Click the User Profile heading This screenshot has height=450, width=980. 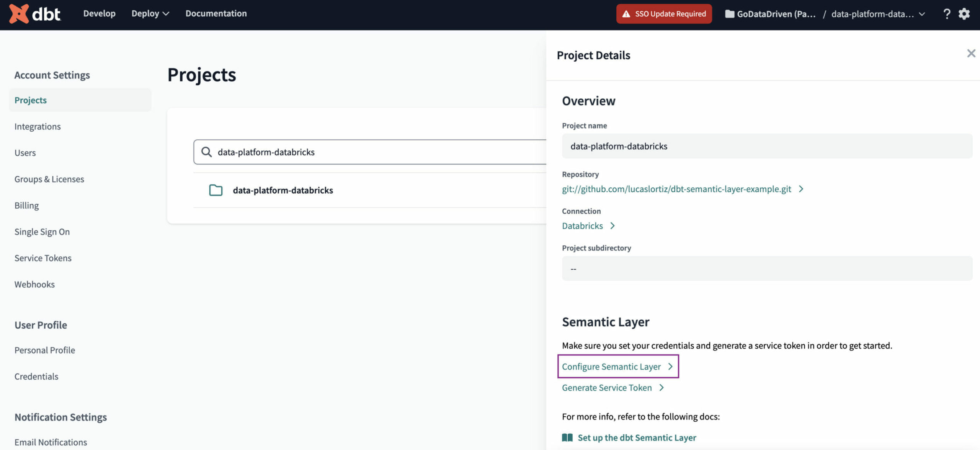coord(41,325)
